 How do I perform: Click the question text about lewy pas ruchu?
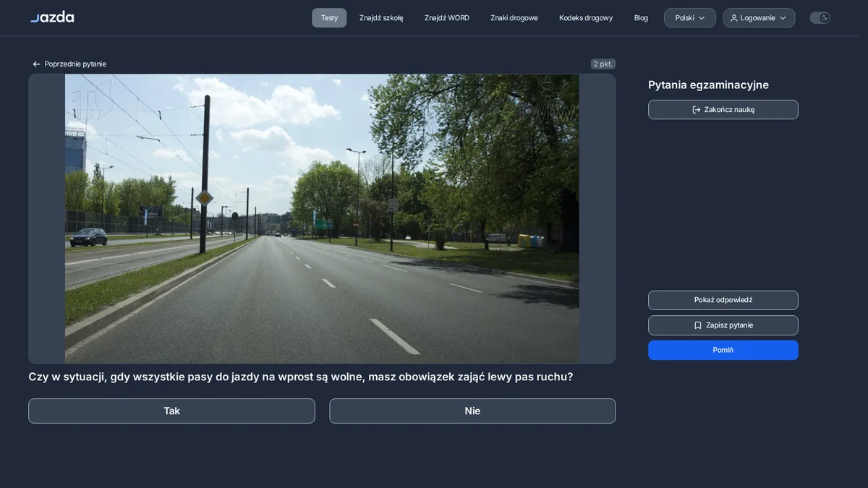click(301, 377)
